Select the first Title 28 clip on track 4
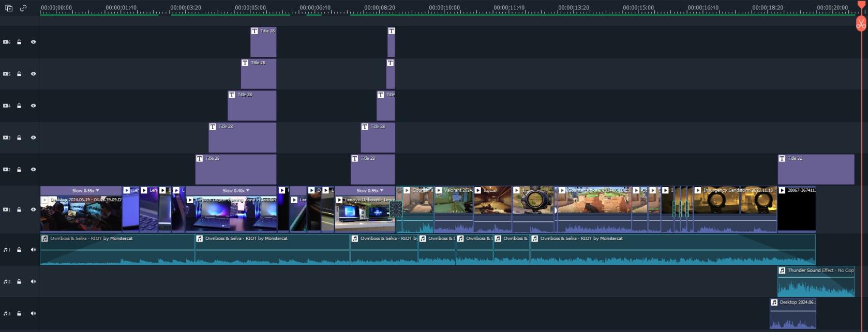Viewport: 868px width, 332px height. (x=252, y=106)
